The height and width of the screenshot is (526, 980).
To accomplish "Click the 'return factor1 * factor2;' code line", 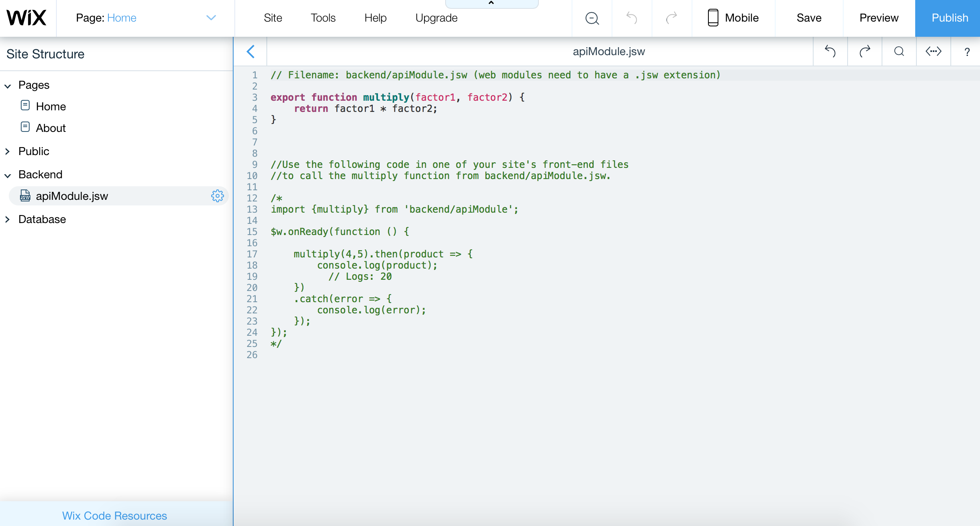I will (x=366, y=108).
